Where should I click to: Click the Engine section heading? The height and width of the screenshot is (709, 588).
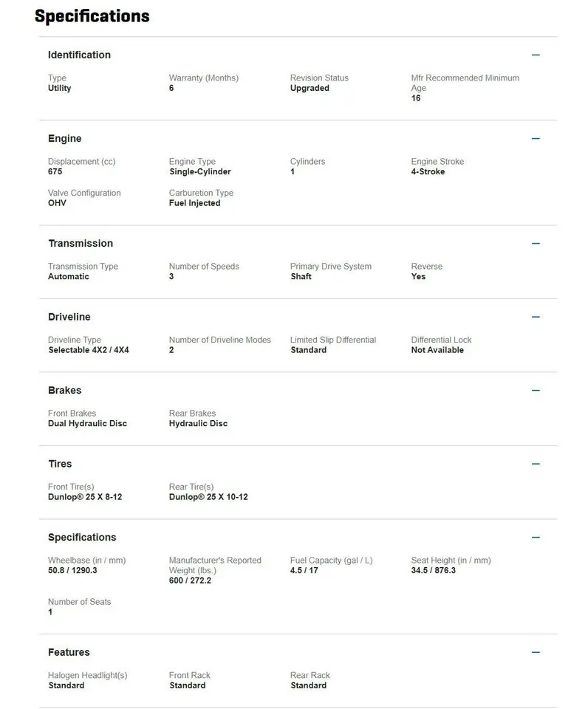tap(65, 139)
